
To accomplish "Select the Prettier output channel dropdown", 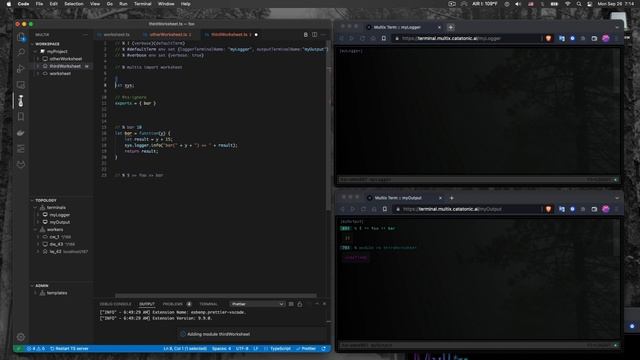I will (x=257, y=304).
